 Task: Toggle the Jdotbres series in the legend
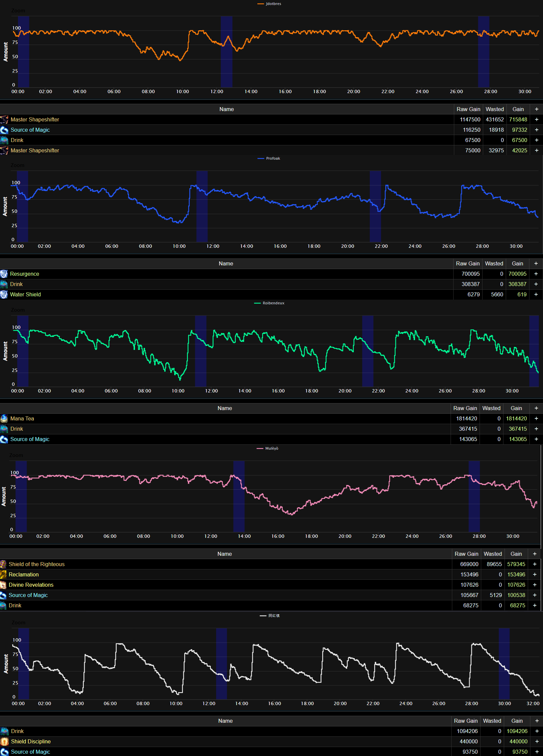click(x=269, y=4)
